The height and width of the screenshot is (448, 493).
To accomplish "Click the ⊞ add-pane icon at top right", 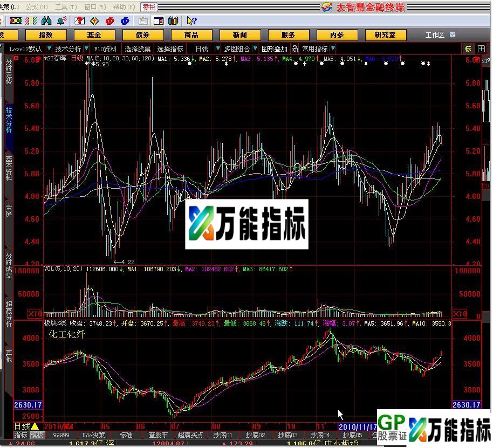I will (x=482, y=49).
